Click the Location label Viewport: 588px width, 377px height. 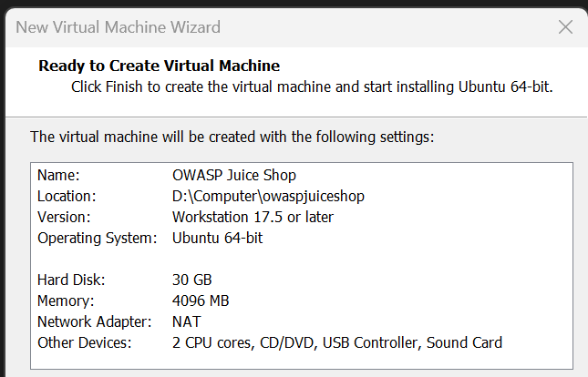click(67, 196)
